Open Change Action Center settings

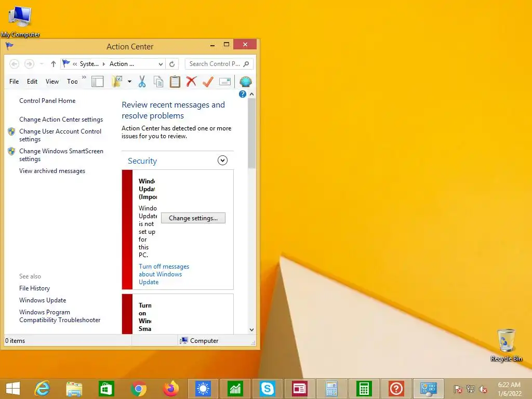[61, 119]
